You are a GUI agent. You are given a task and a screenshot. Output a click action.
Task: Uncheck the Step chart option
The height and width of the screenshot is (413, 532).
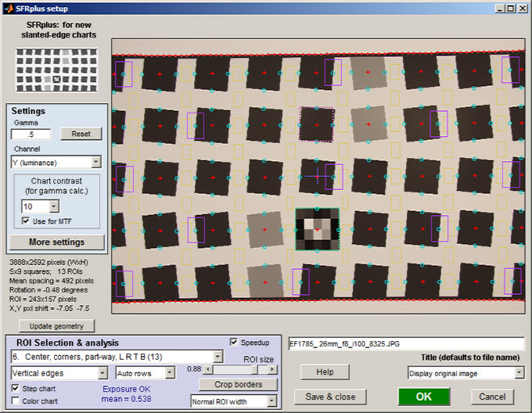click(16, 388)
